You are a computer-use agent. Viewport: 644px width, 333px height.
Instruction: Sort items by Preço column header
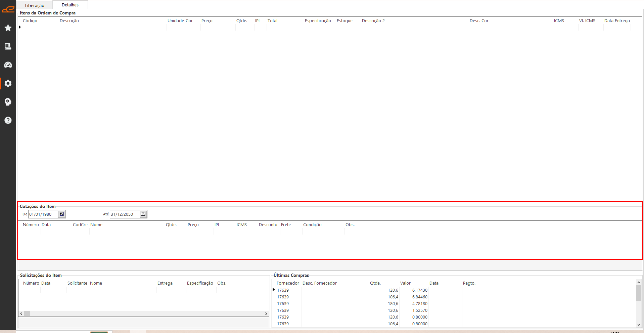(207, 21)
